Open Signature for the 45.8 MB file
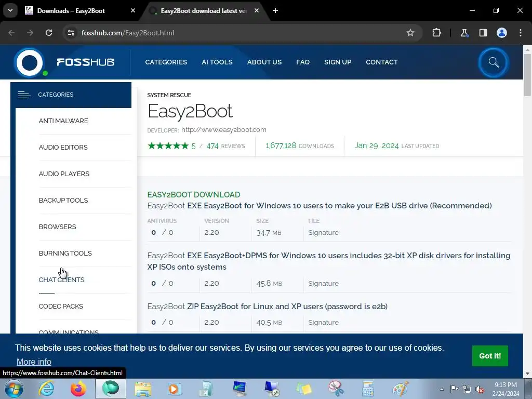532x399 pixels. tap(323, 283)
